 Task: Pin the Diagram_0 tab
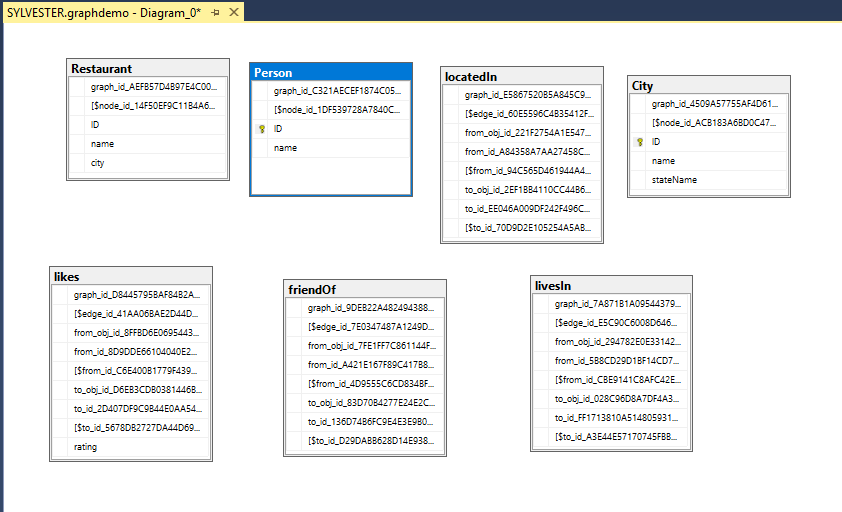[x=216, y=11]
